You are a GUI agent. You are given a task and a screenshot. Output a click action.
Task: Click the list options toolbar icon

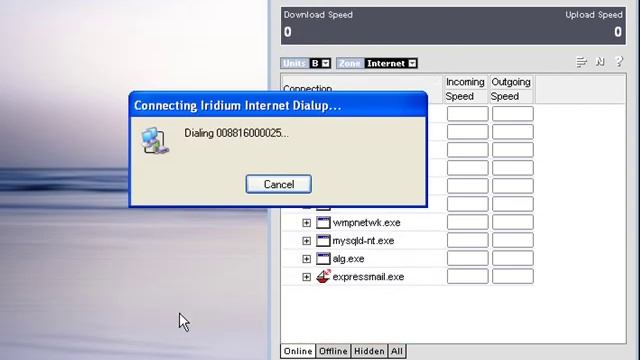pos(581,62)
